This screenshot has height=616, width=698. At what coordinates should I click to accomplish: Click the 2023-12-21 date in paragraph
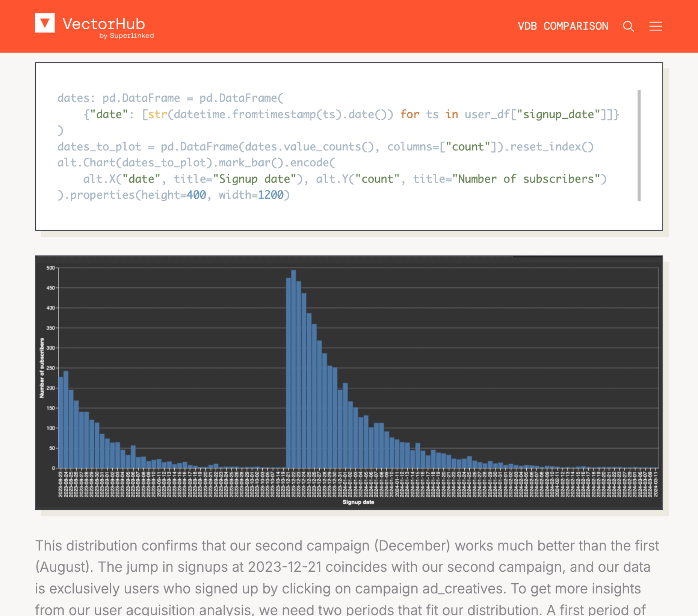point(285,567)
